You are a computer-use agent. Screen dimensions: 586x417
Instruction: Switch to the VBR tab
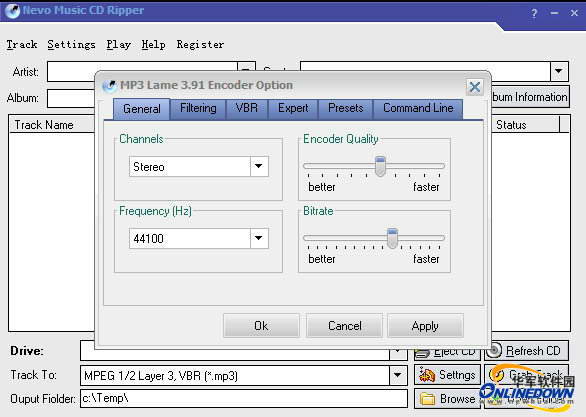click(x=247, y=109)
